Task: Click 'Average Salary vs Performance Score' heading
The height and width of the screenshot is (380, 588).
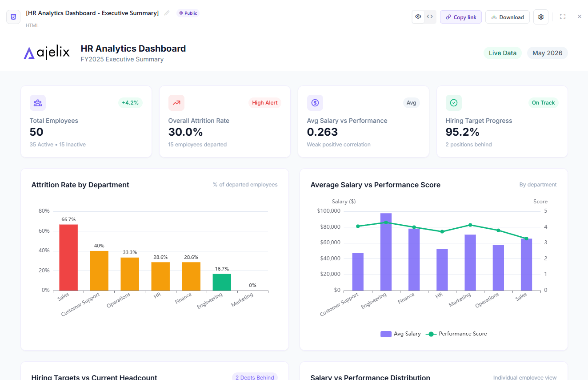Action: (x=376, y=185)
